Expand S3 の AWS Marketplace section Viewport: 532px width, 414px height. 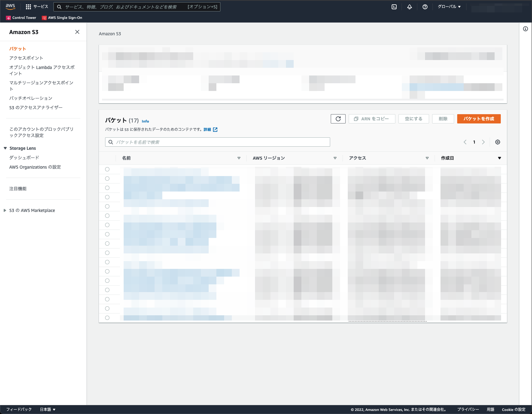(x=5, y=210)
